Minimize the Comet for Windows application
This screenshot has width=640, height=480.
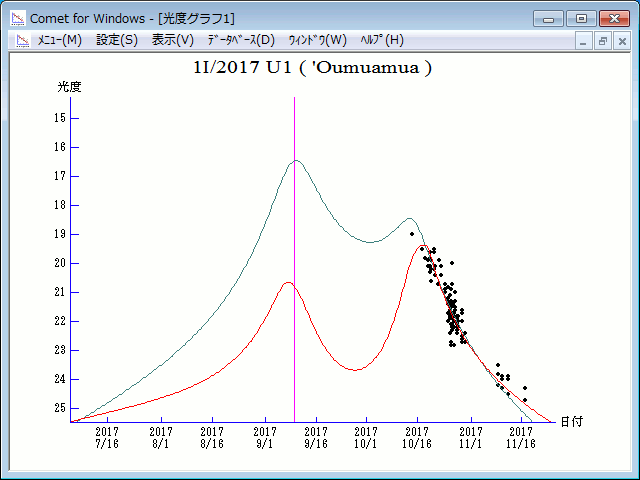[548, 18]
